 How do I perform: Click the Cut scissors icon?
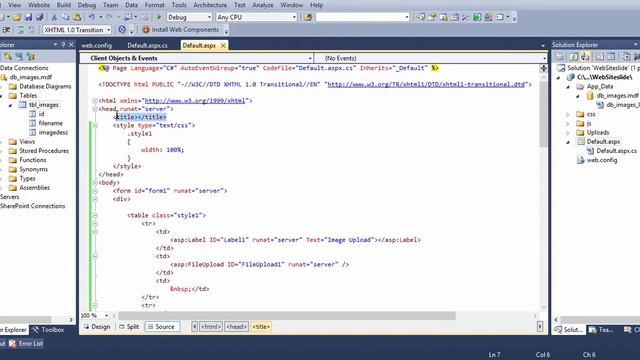click(x=54, y=17)
